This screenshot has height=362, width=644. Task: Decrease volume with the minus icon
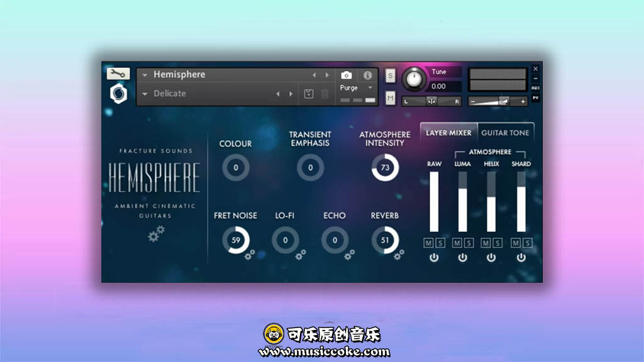tap(473, 101)
